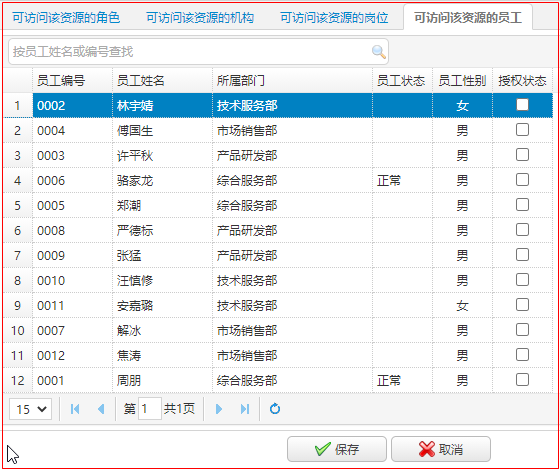The width and height of the screenshot is (560, 470).
Task: Click the page number input box
Action: (x=150, y=409)
